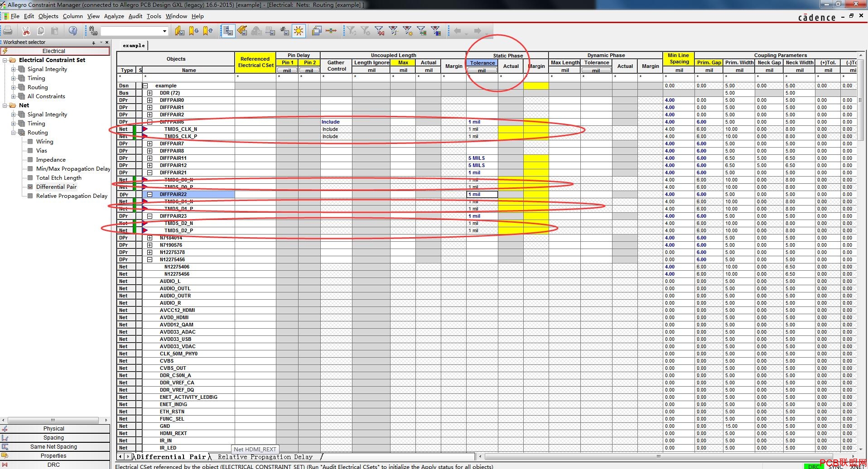The height and width of the screenshot is (469, 868).
Task: Open the Objects menu
Action: pos(48,16)
